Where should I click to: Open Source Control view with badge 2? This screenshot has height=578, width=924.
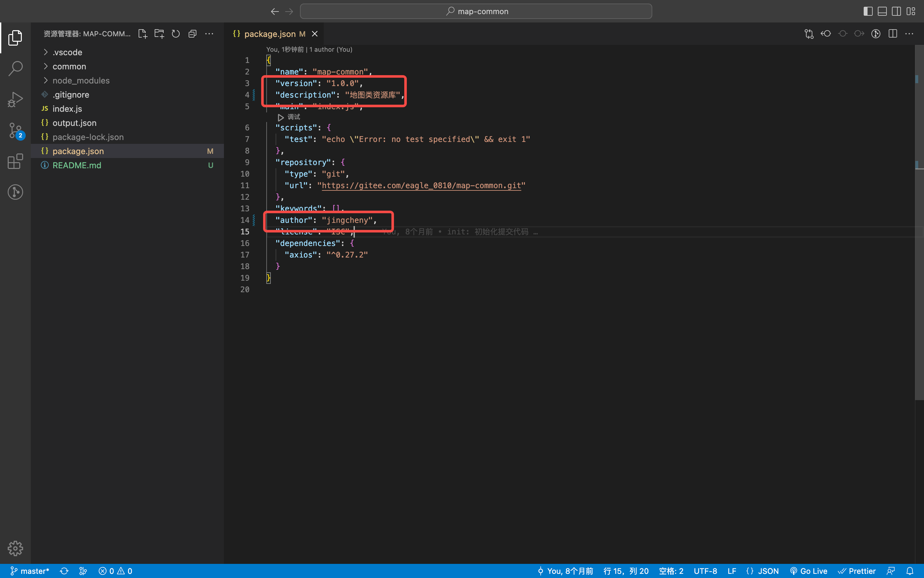(15, 130)
